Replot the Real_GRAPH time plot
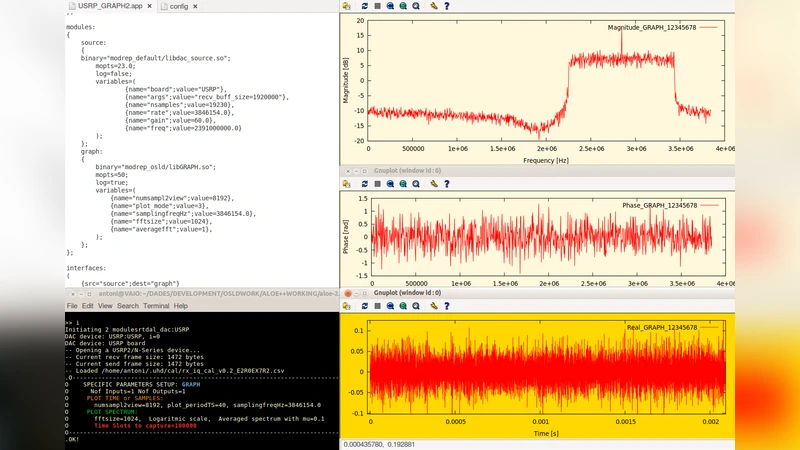This screenshot has height=450, width=800. pyautogui.click(x=362, y=307)
